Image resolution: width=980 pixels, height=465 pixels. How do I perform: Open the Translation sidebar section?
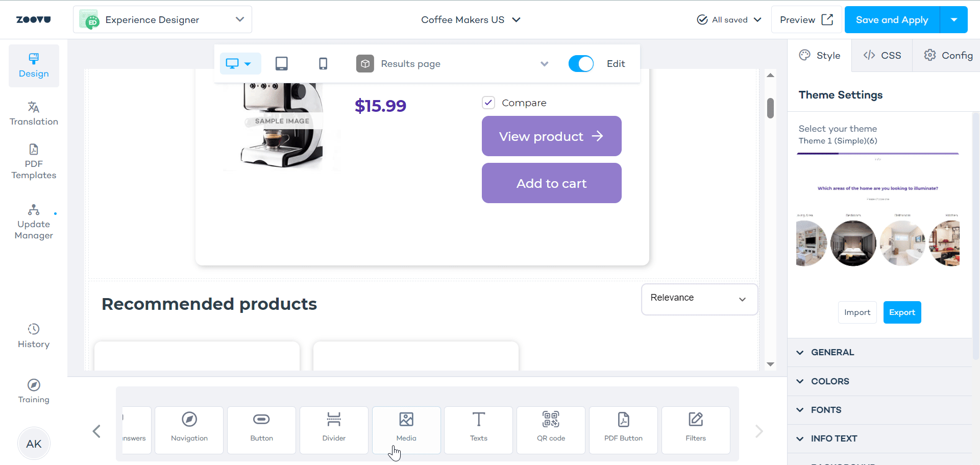click(34, 113)
